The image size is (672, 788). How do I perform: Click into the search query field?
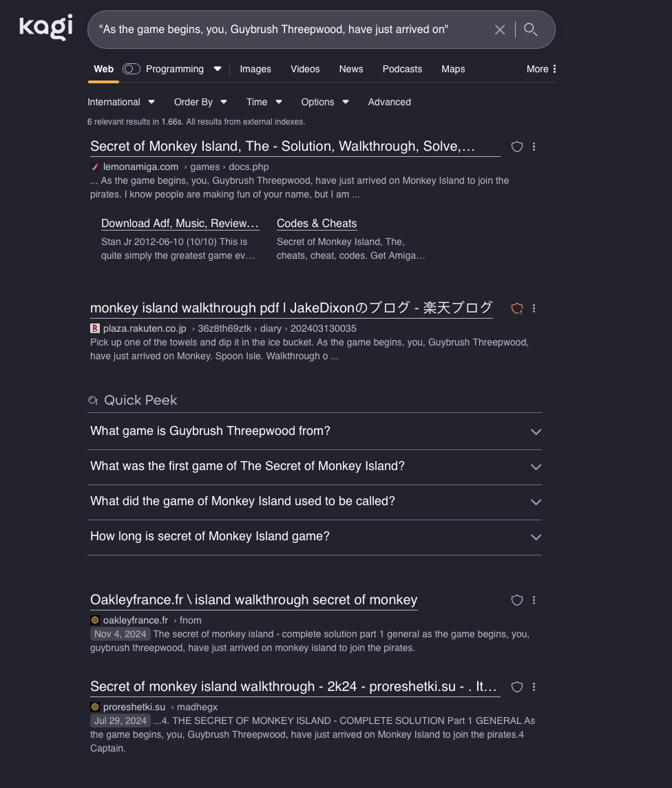[289, 30]
